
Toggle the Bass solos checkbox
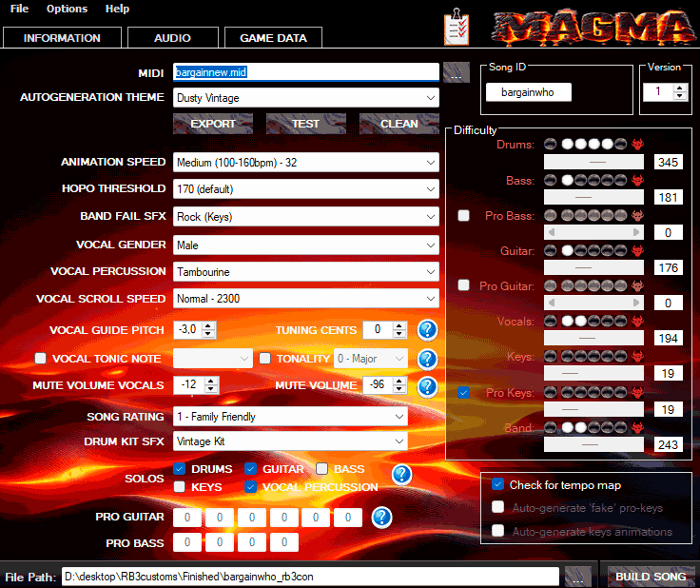coord(322,469)
